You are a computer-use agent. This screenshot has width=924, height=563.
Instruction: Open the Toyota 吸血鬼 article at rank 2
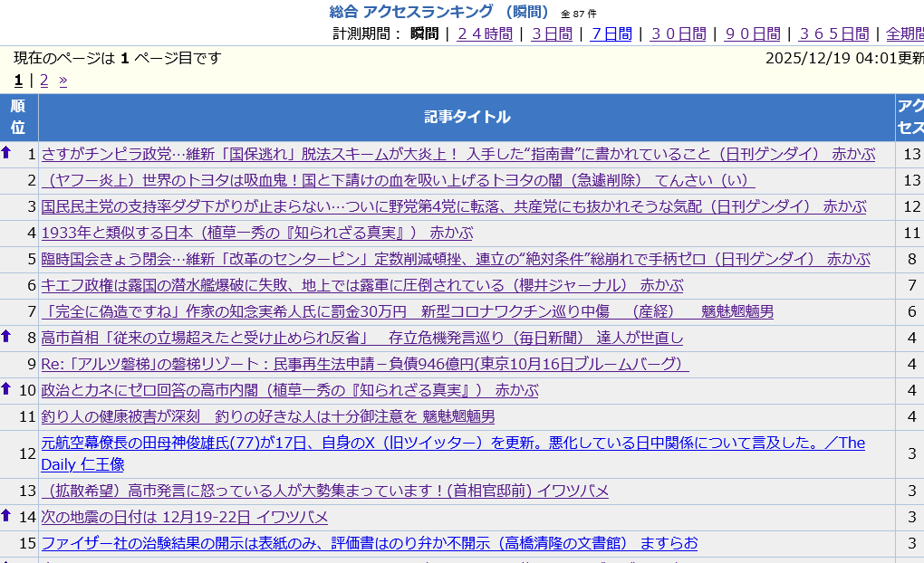click(x=399, y=180)
